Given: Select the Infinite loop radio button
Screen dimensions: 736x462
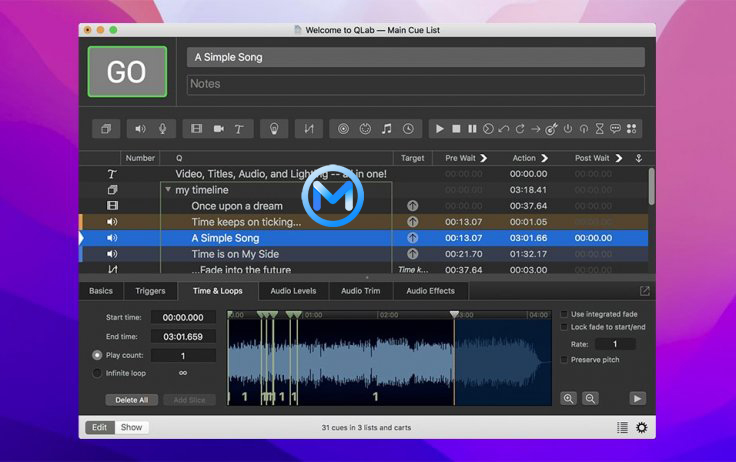Looking at the screenshot, I should pyautogui.click(x=97, y=373).
